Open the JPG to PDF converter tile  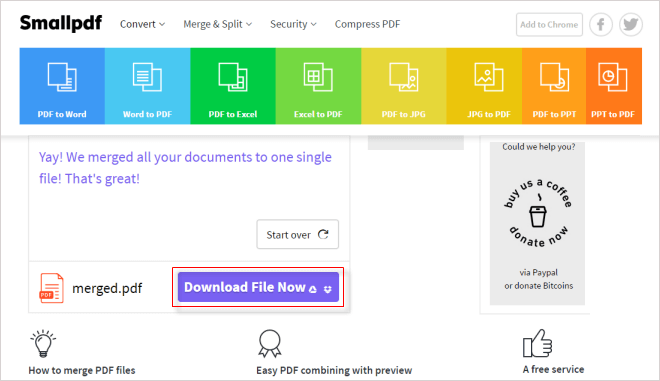click(x=484, y=86)
